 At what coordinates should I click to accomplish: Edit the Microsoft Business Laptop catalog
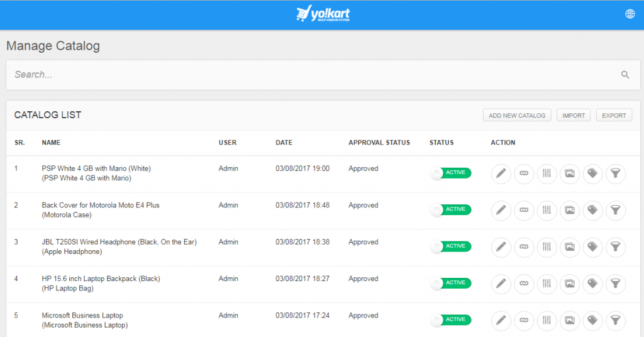pos(501,321)
